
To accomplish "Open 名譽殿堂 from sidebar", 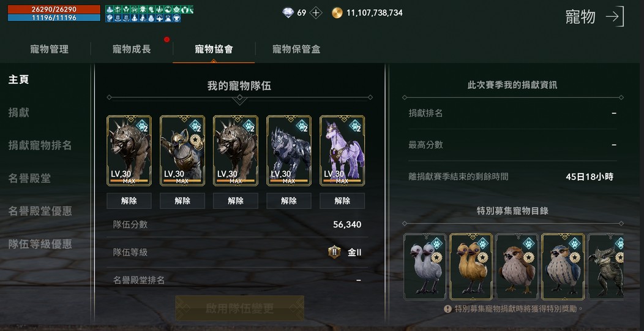I will coord(29,178).
